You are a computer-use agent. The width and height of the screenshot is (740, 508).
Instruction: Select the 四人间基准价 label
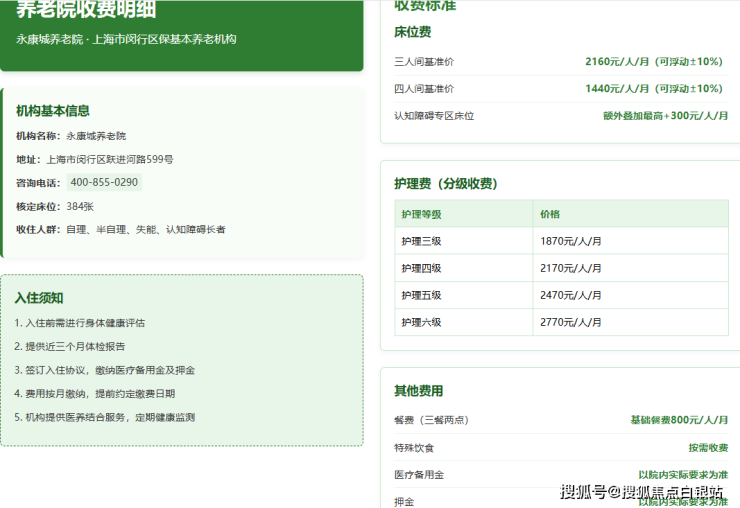424,89
